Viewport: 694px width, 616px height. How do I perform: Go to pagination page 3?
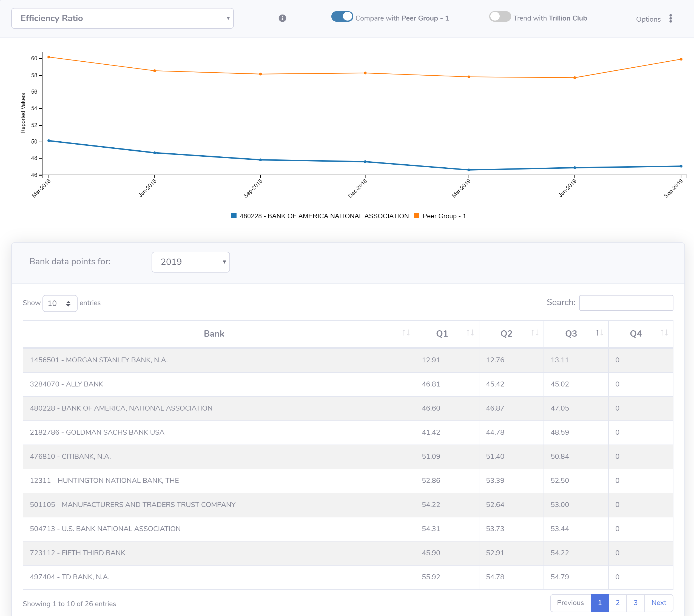pos(636,603)
